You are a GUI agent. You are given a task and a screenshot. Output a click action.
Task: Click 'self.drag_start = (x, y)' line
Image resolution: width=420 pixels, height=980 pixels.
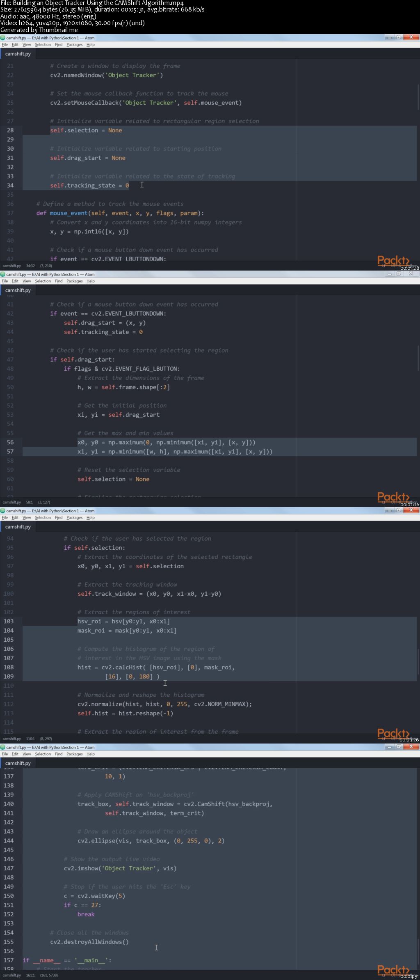105,323
